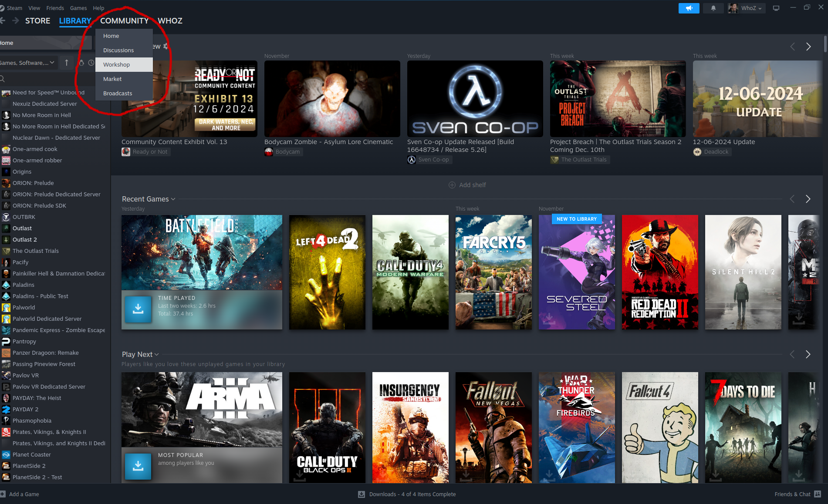Click the search magnifier in library sidebar
828x504 pixels.
point(3,79)
